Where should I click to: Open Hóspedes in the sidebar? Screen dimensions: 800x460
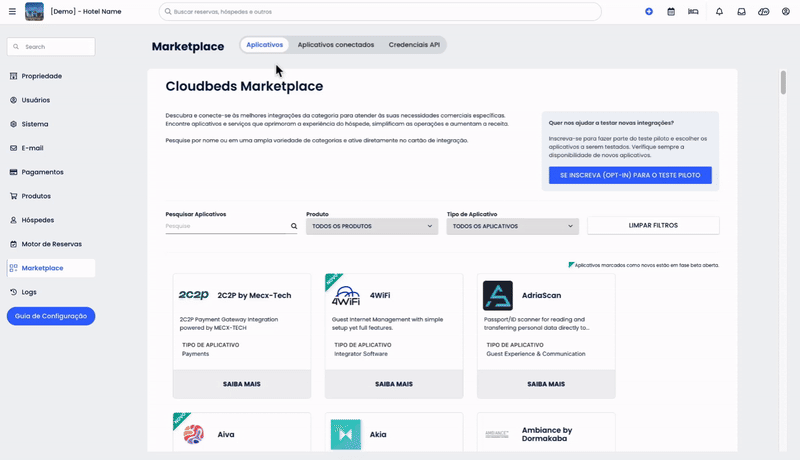coord(37,220)
